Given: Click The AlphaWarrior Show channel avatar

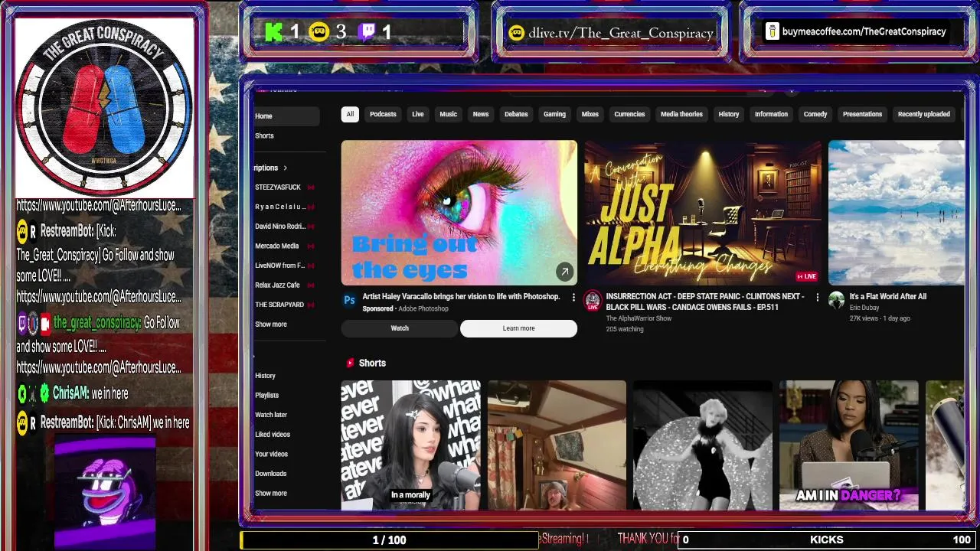Looking at the screenshot, I should click(x=593, y=301).
